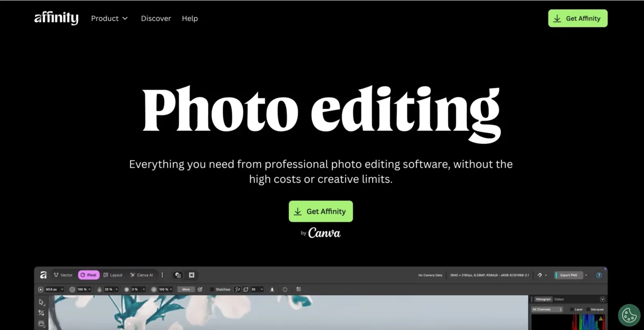Select the Move tool arrow icon
Image resolution: width=644 pixels, height=330 pixels.
tap(41, 302)
